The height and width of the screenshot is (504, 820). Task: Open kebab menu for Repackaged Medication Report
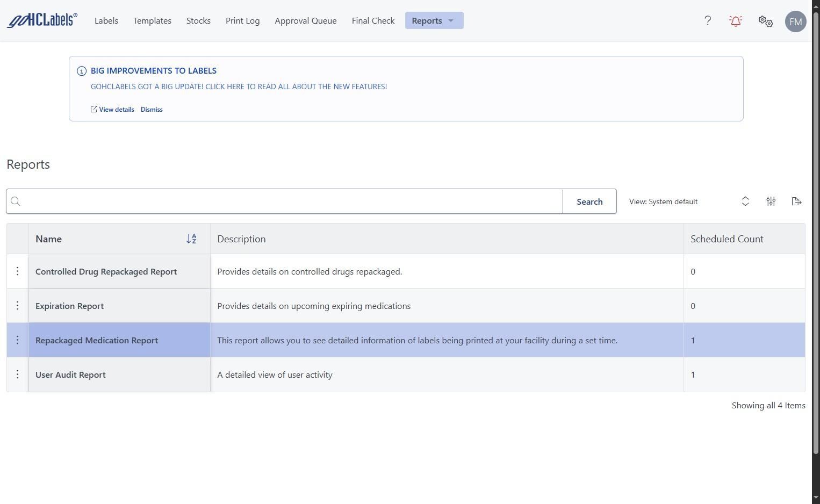(18, 340)
